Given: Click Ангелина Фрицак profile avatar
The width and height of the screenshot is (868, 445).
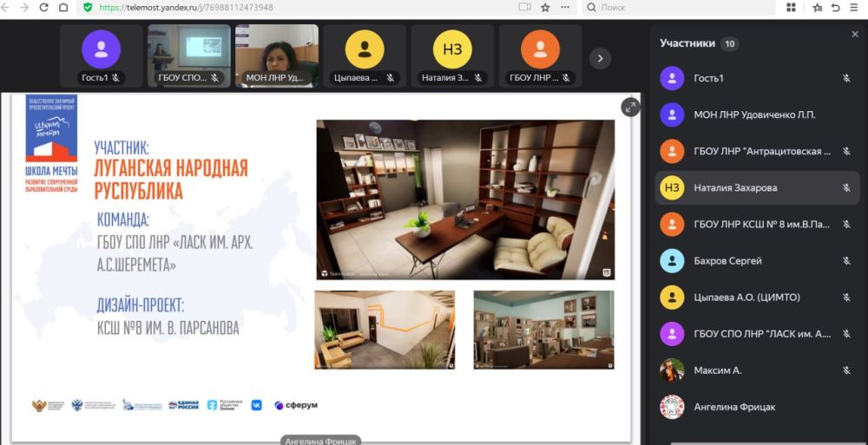Looking at the screenshot, I should 672,407.
